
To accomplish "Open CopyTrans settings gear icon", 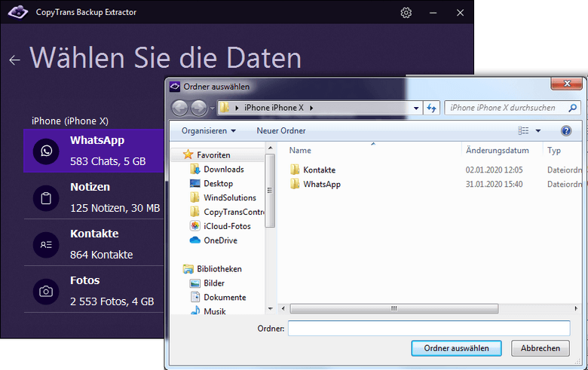I will click(x=406, y=13).
